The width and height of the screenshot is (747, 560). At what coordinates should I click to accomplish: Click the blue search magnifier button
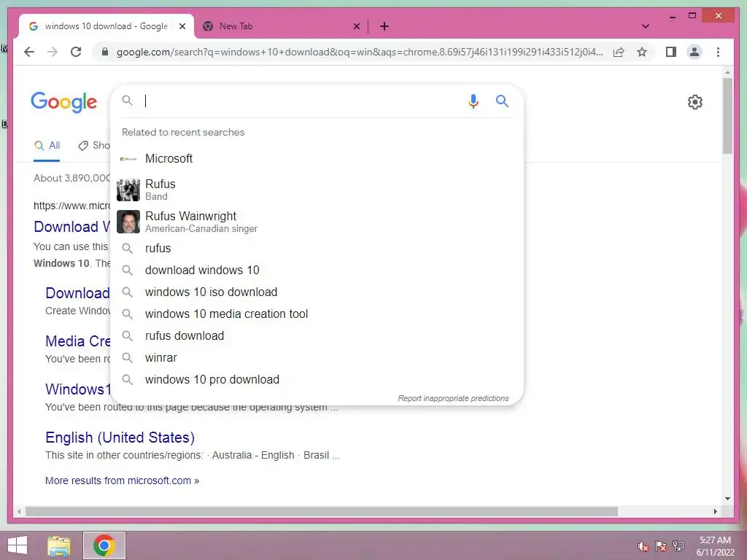point(502,101)
